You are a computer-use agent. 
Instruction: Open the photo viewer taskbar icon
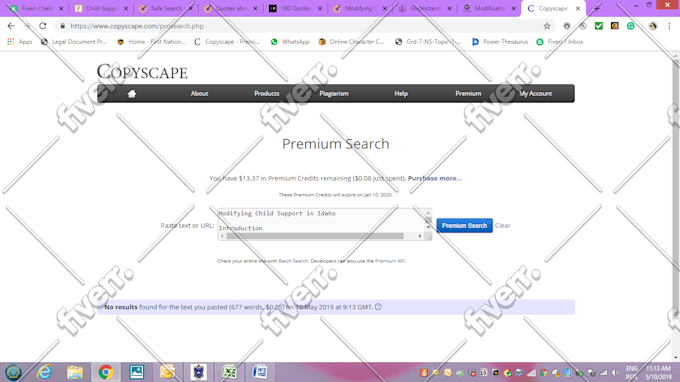click(137, 372)
